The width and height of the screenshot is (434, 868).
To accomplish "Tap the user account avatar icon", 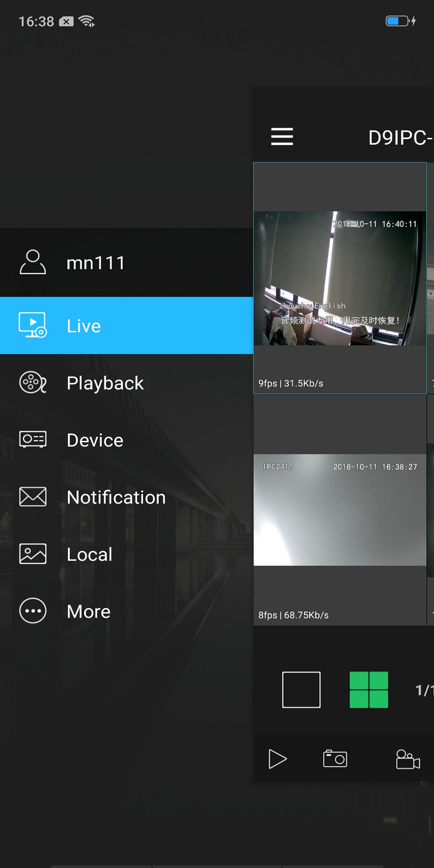I will [33, 262].
